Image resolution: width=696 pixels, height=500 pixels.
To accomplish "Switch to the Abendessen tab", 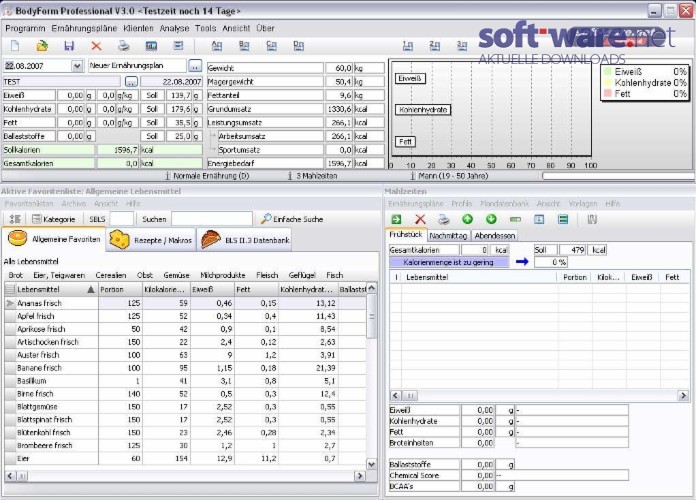I will 495,236.
